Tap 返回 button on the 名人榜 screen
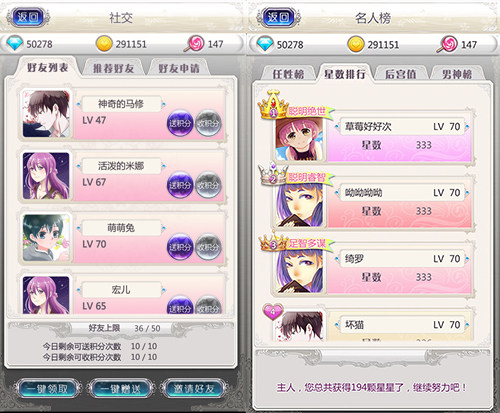The image size is (500, 413). pos(278,17)
